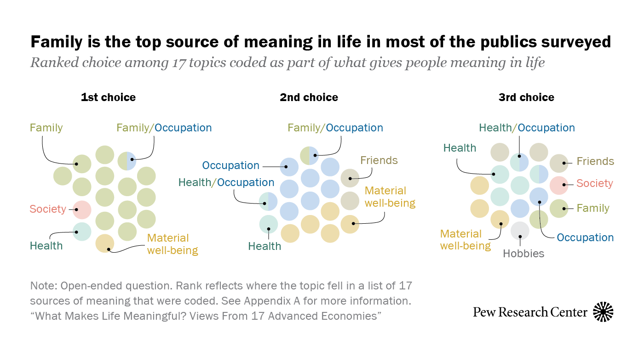This screenshot has width=644, height=362.
Task: Click the Pew Research Center starburst logo
Action: (603, 312)
